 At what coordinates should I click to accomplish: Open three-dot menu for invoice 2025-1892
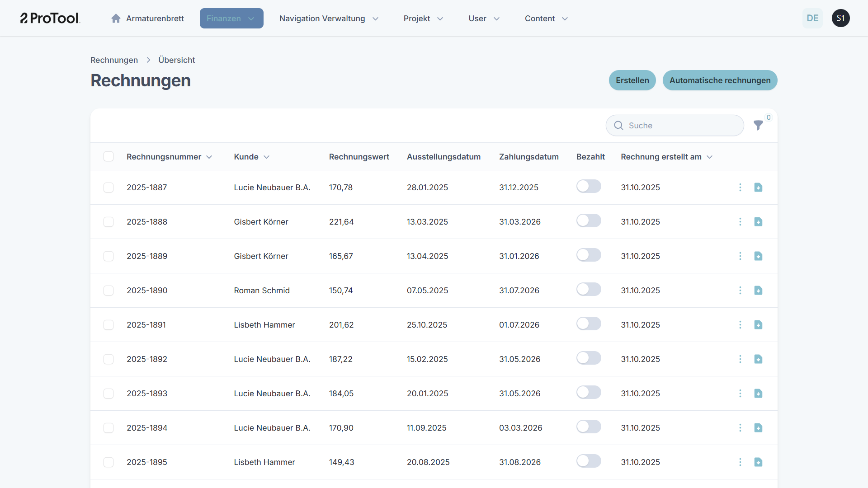(x=740, y=359)
